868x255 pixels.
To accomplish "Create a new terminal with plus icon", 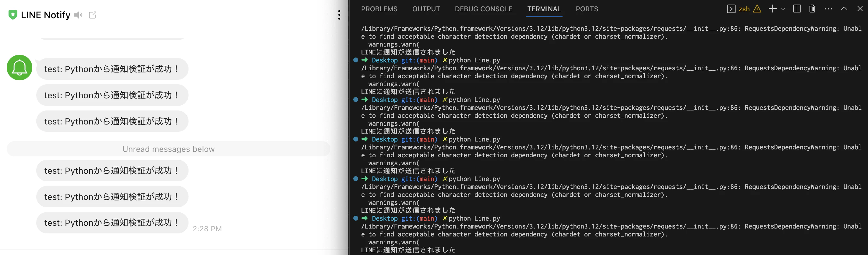I will pyautogui.click(x=772, y=9).
